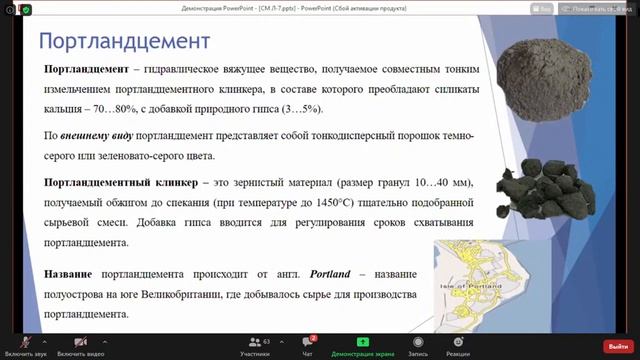Viewport: 640px width, 360px height.
Task: Expand participants options arrow
Action: point(282,342)
